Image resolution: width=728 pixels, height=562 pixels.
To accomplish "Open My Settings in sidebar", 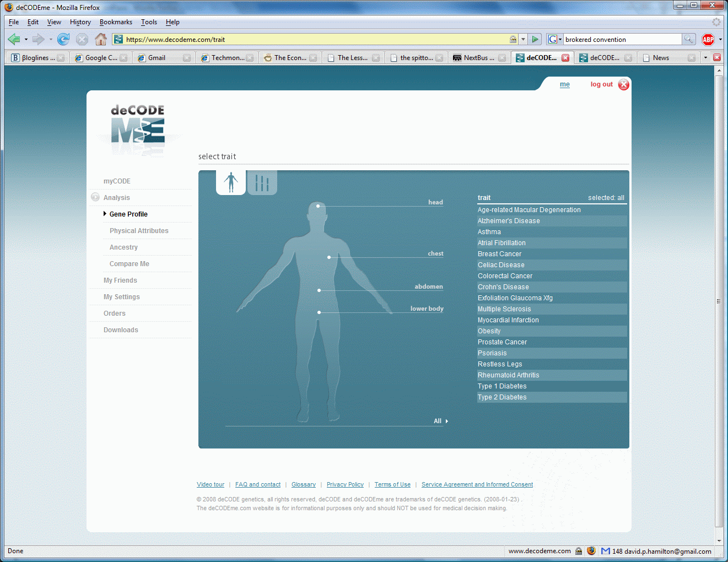I will point(122,296).
